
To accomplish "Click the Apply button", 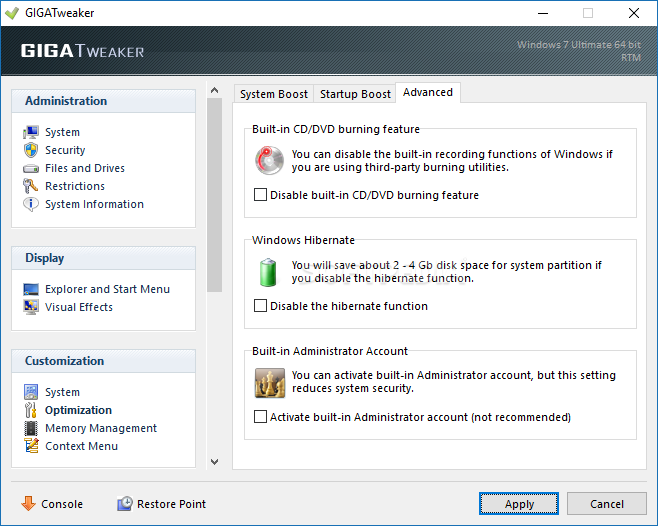I will click(x=519, y=504).
